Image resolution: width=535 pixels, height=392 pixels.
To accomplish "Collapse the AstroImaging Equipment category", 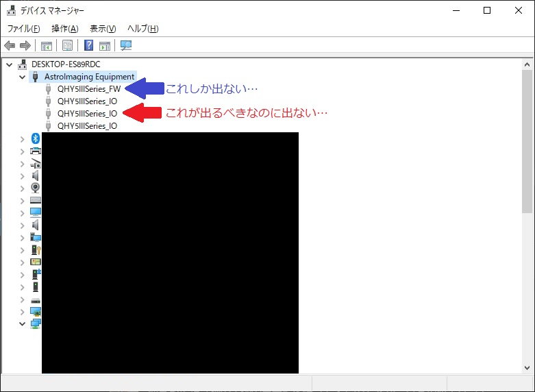I will point(23,77).
